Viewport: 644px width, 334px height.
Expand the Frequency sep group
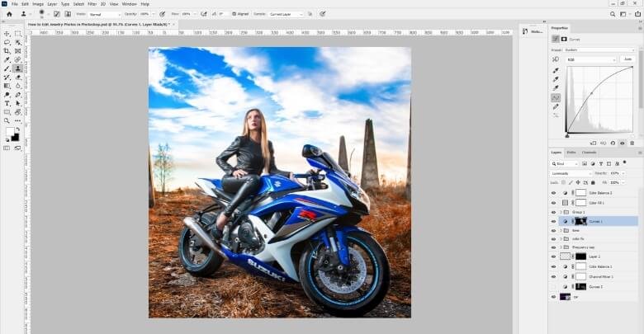click(561, 247)
